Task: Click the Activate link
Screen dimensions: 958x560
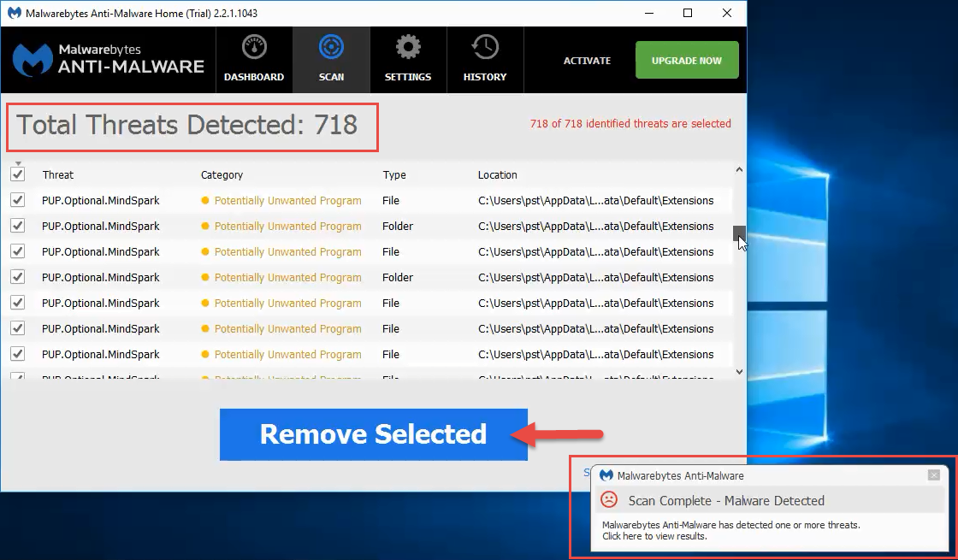Action: point(587,61)
